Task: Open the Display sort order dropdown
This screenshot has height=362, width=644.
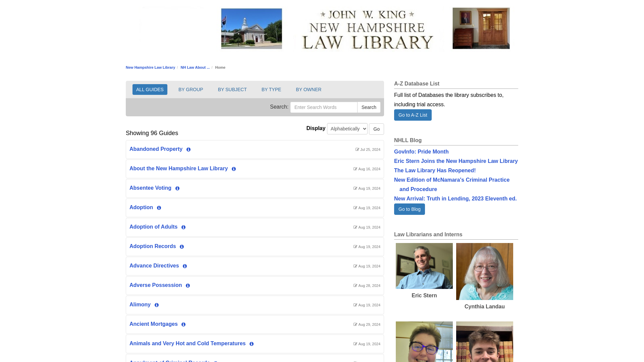Action: [347, 129]
